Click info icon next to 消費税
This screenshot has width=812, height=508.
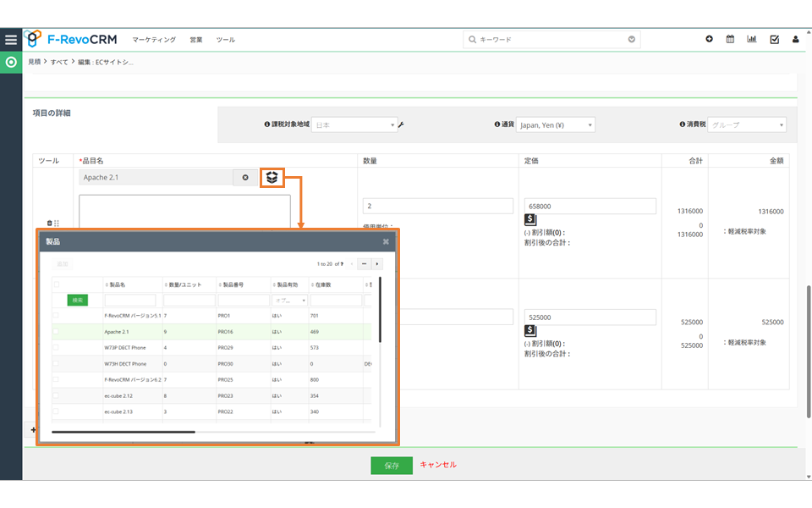coord(683,124)
